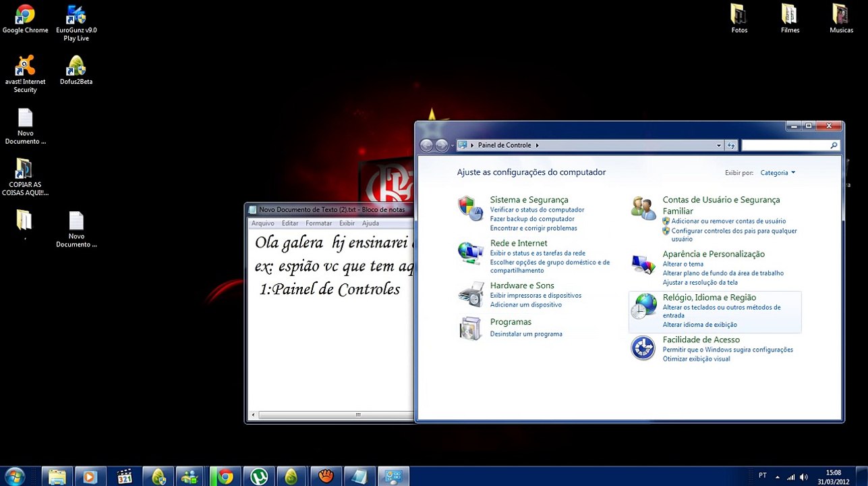Open the Arquivo menu in Notepad

(x=263, y=223)
